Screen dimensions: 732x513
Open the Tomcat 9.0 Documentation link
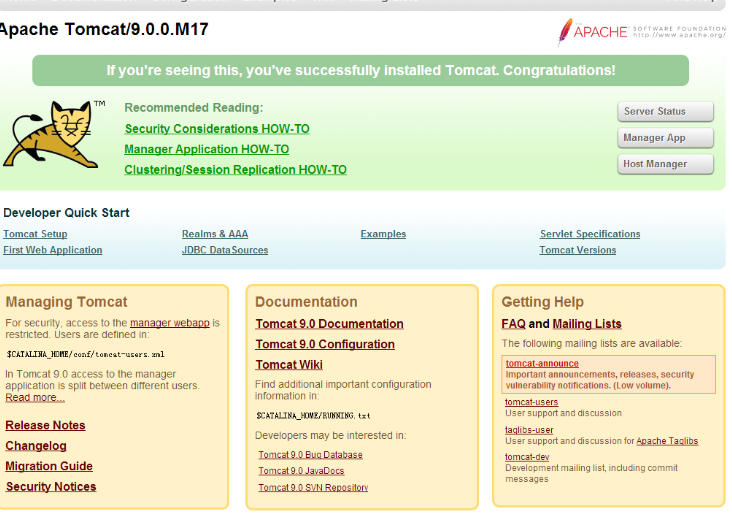pyautogui.click(x=329, y=324)
